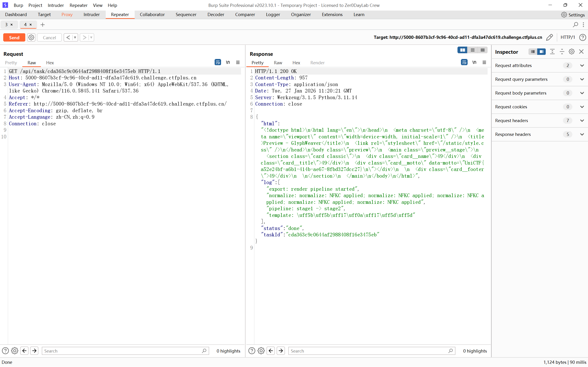
Task: Select side-by-side layout view
Action: (x=462, y=50)
